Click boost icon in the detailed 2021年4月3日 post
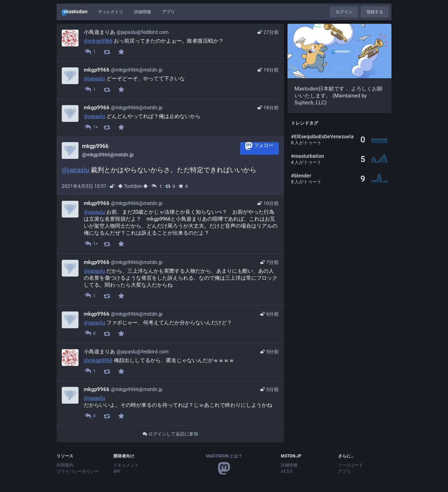The width and height of the screenshot is (448, 492). [x=168, y=186]
